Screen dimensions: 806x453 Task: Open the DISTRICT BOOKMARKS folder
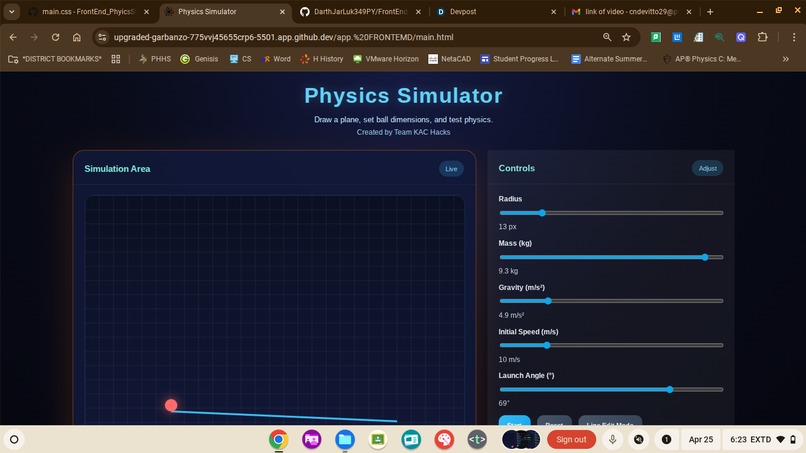[x=55, y=59]
